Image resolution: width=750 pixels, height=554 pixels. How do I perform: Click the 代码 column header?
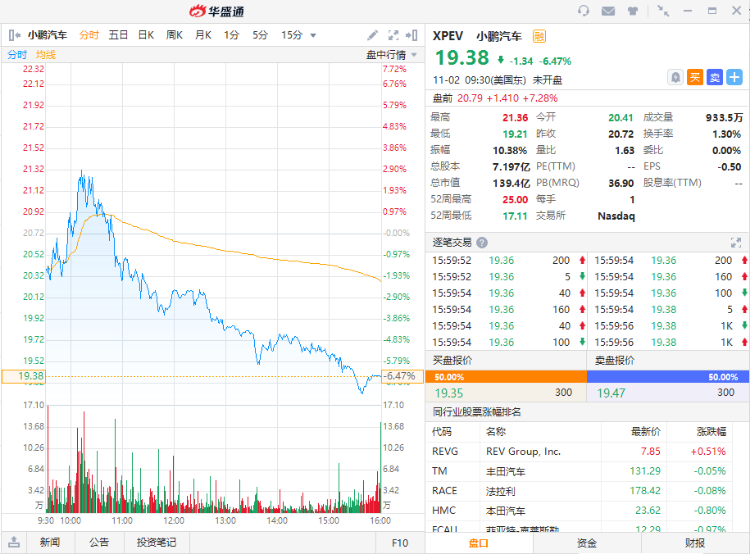(441, 432)
